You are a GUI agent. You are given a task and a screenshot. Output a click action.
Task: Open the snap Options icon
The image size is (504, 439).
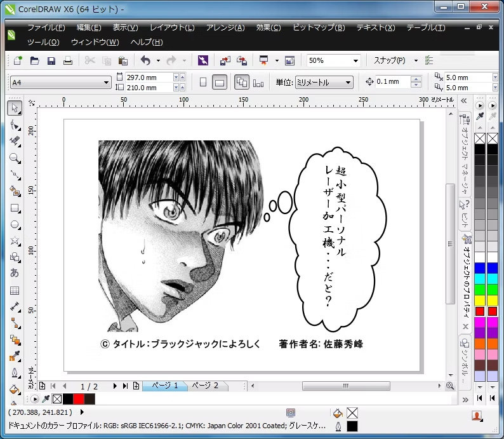[x=429, y=60]
